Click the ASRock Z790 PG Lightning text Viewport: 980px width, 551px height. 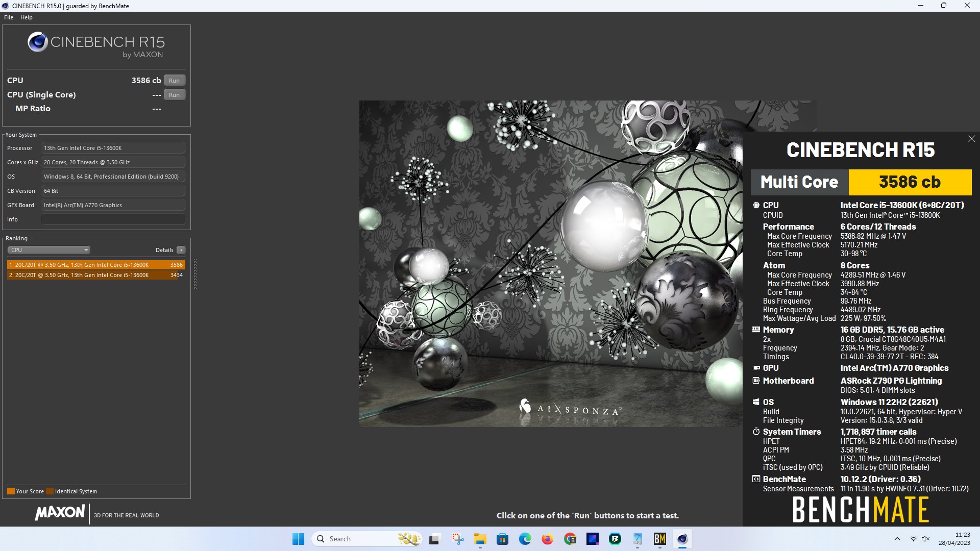pos(891,381)
